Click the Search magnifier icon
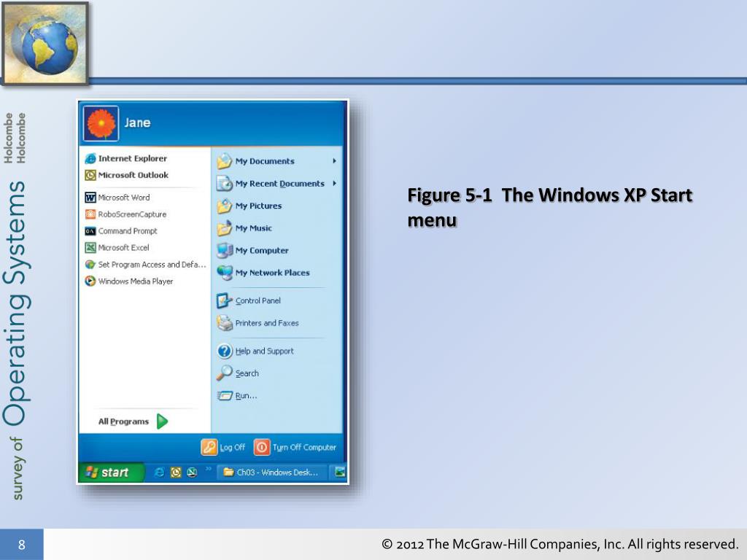The height and width of the screenshot is (560, 747). (225, 373)
